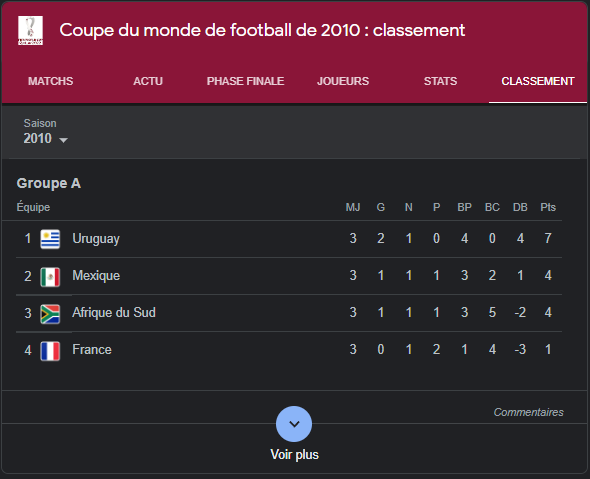Switch to the MATCHS tab

click(50, 81)
